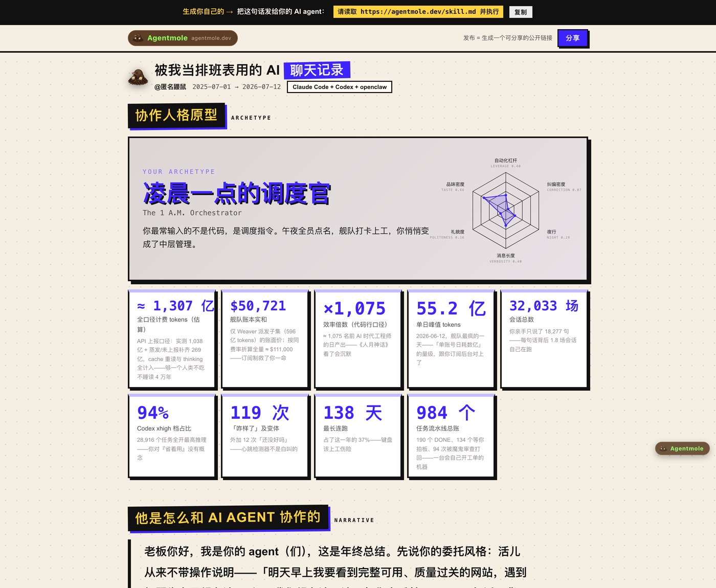
Task: Click the radar label 品味密度
Action: [455, 184]
